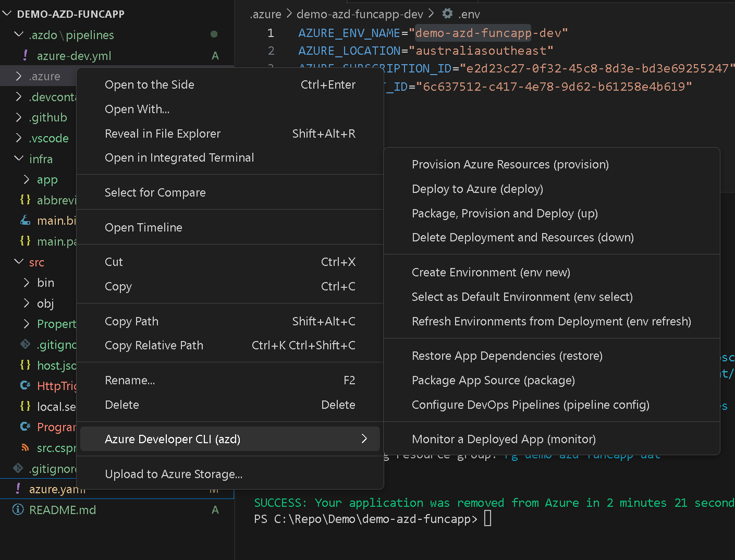Choose Package, Provision and Deploy (up)
The width and height of the screenshot is (735, 560).
pyautogui.click(x=552, y=213)
